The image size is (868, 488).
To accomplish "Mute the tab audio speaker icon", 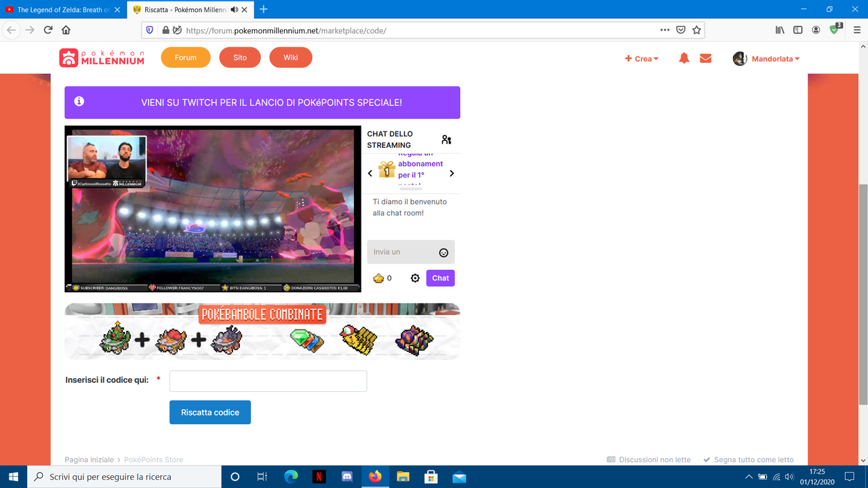I will pos(234,9).
